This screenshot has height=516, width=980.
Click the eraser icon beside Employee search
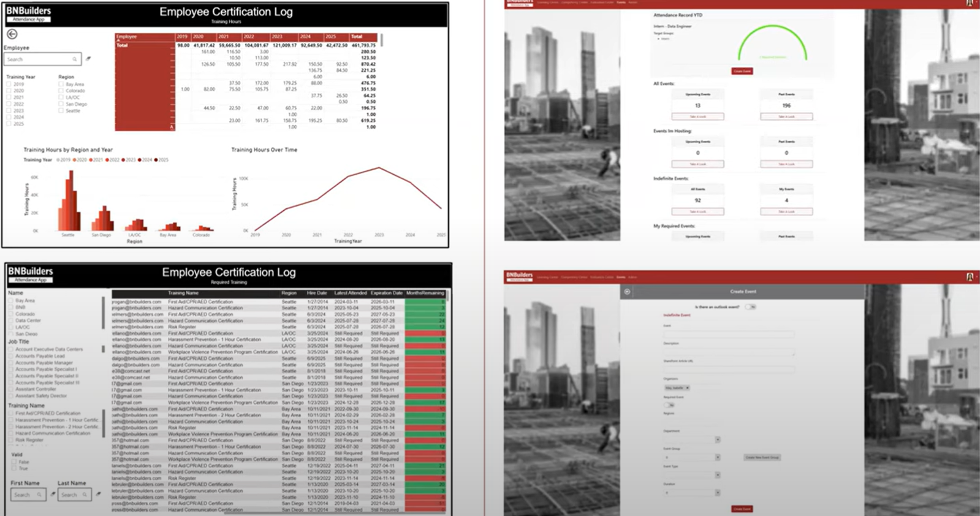tap(88, 59)
